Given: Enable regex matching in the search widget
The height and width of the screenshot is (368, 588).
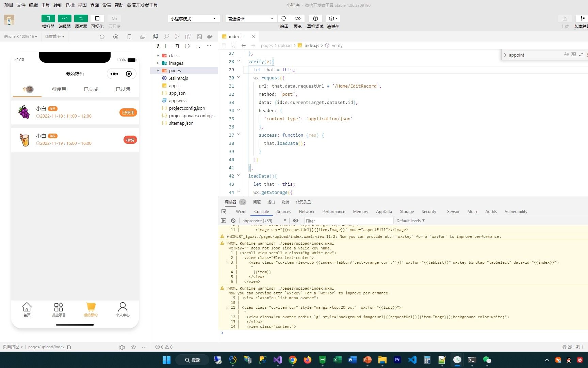Looking at the screenshot, I should tap(581, 54).
